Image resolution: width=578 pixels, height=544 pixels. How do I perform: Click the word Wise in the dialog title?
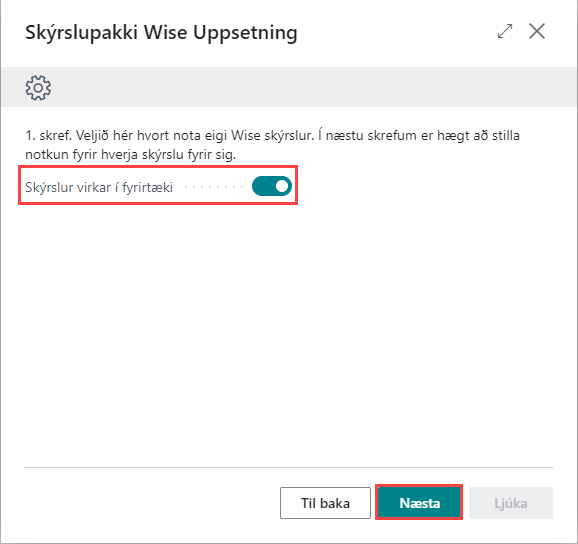click(166, 32)
